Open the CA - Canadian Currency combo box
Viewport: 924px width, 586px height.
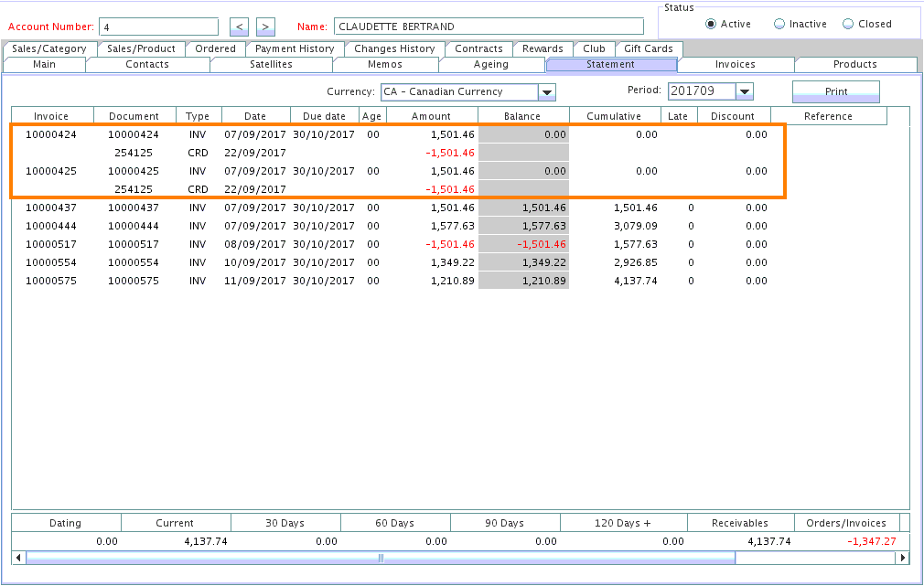coord(459,91)
